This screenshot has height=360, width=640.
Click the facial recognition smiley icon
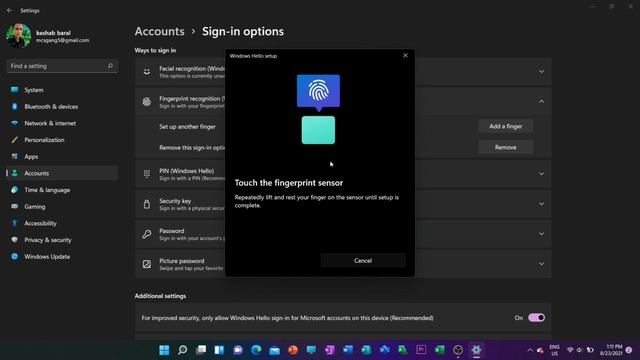coord(147,72)
